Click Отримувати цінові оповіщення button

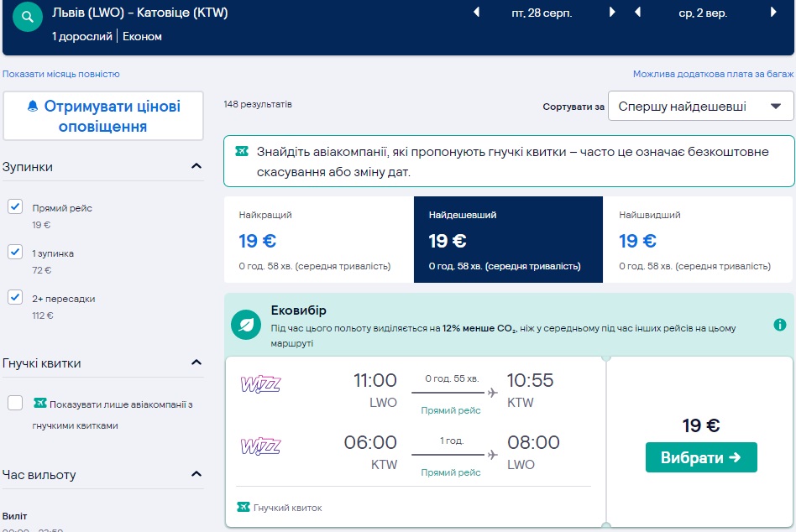tap(103, 117)
